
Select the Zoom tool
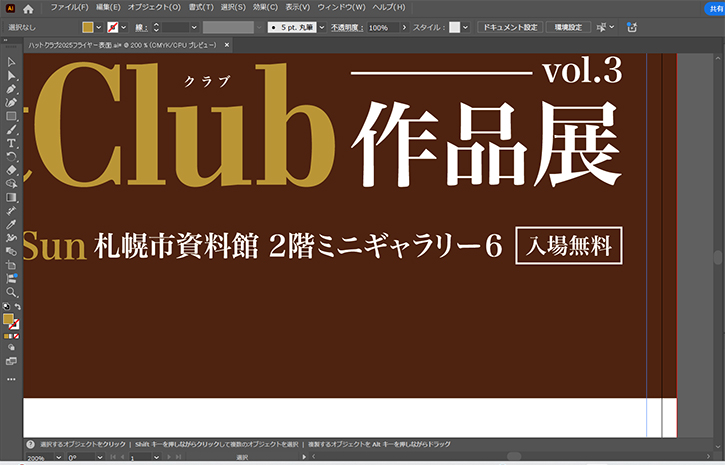[11, 292]
